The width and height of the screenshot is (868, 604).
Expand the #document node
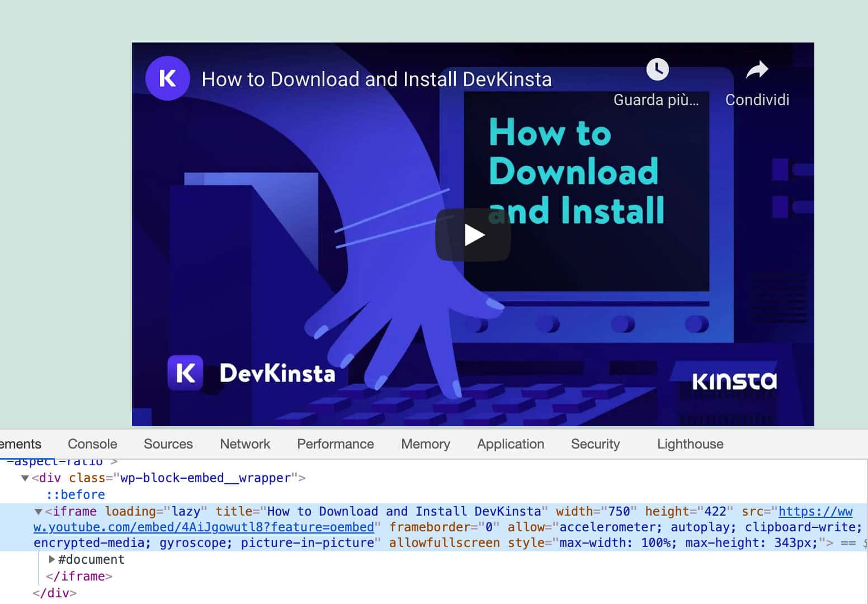[x=51, y=559]
